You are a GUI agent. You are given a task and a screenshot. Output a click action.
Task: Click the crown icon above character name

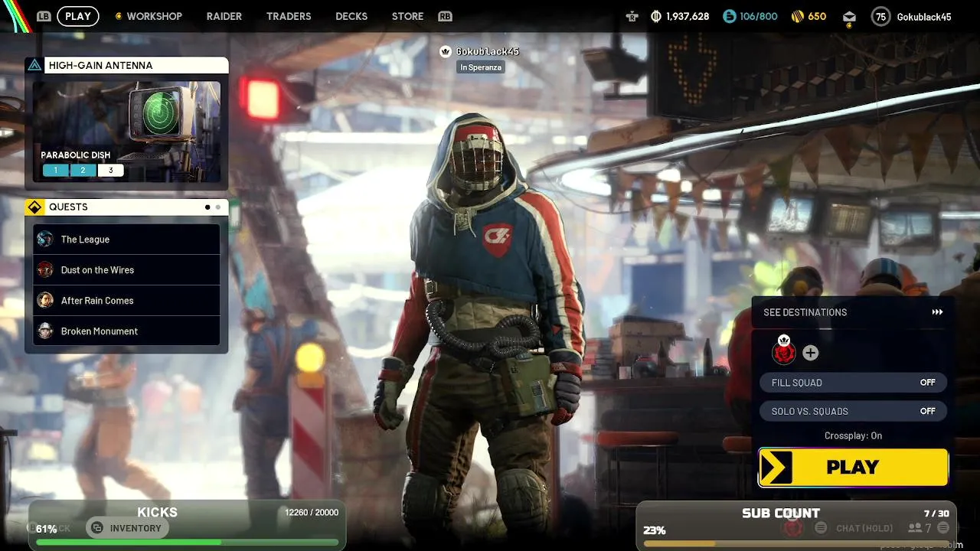coord(446,51)
